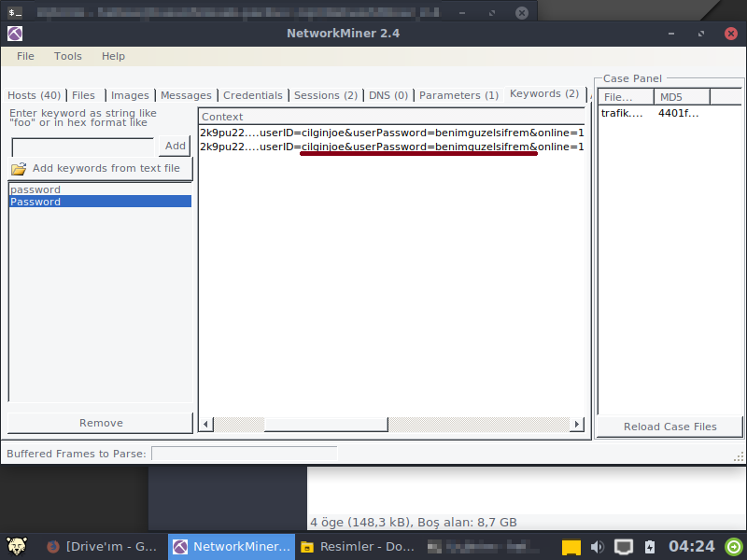
Task: Click the Context column header
Action: pyautogui.click(x=391, y=117)
